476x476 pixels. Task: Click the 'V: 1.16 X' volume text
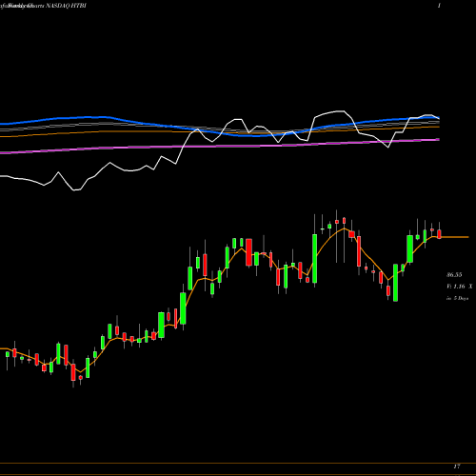pyautogui.click(x=460, y=287)
